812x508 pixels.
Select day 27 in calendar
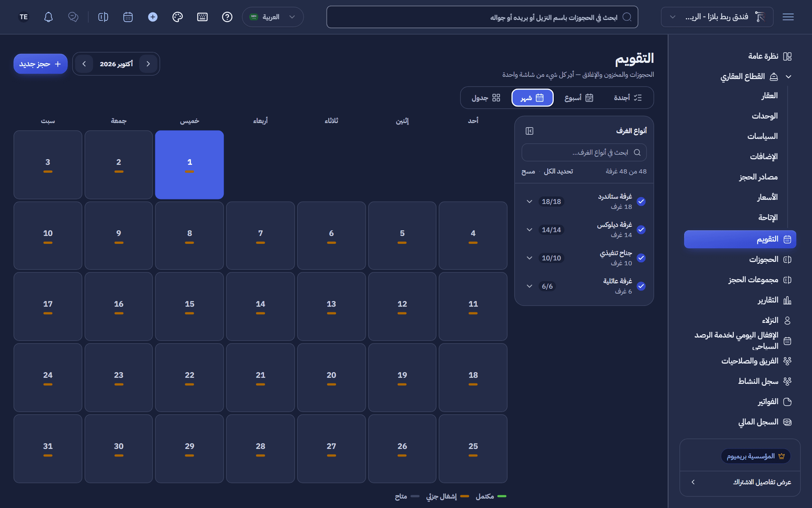click(x=331, y=449)
